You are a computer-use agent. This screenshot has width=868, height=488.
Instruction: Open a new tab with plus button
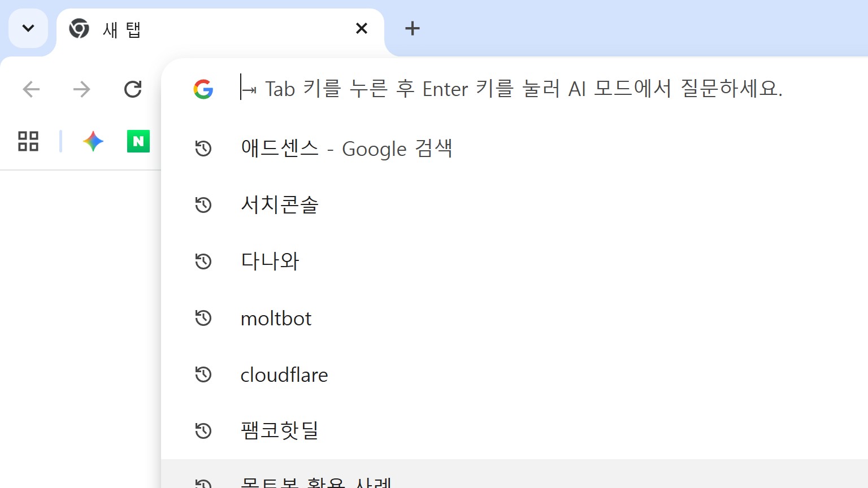click(x=413, y=28)
